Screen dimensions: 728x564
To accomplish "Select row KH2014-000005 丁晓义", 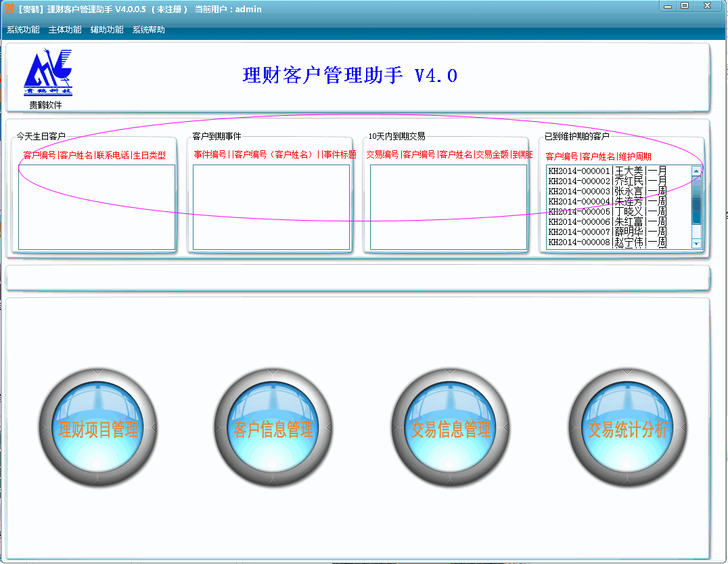I will point(608,211).
